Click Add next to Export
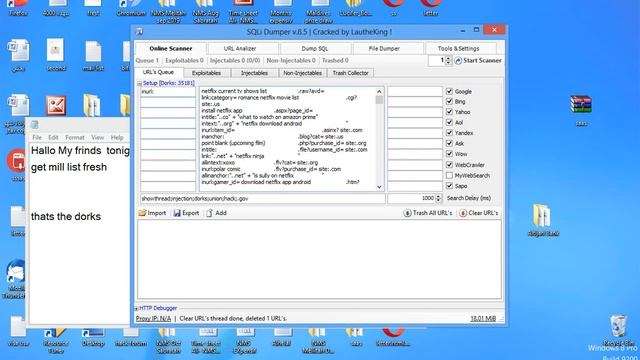 click(216, 213)
